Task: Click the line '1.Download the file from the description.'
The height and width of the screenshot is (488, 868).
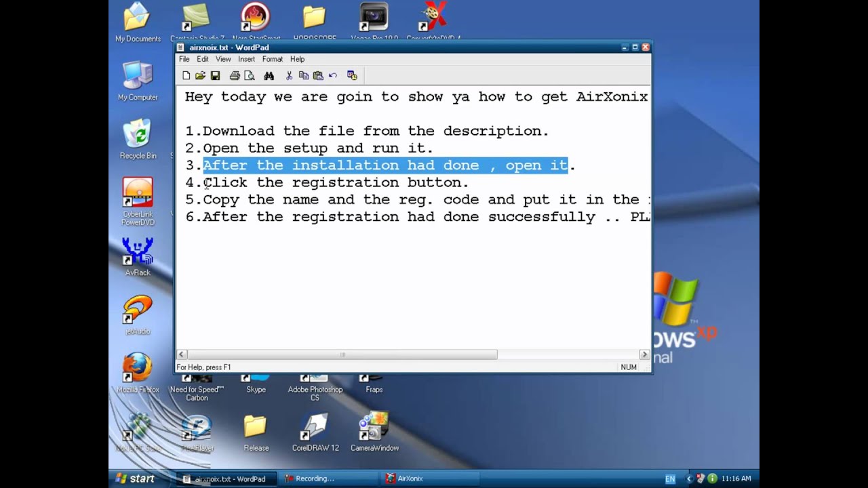Action: pos(367,131)
